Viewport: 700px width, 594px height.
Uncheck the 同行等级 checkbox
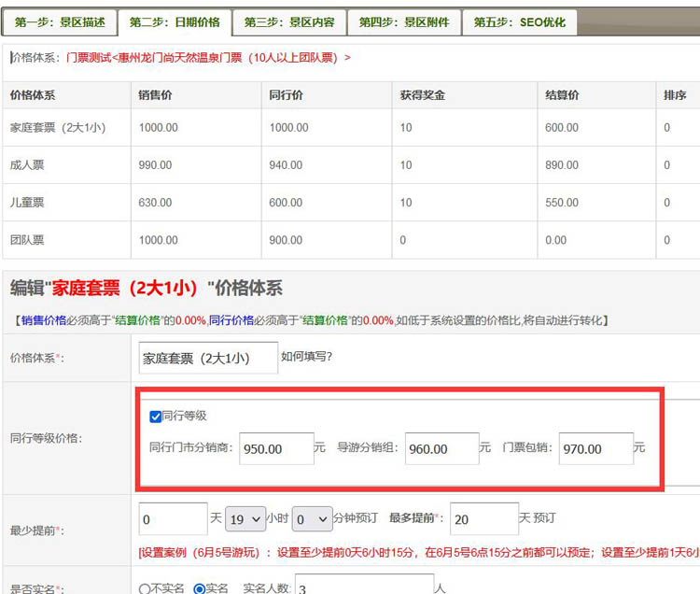click(156, 417)
